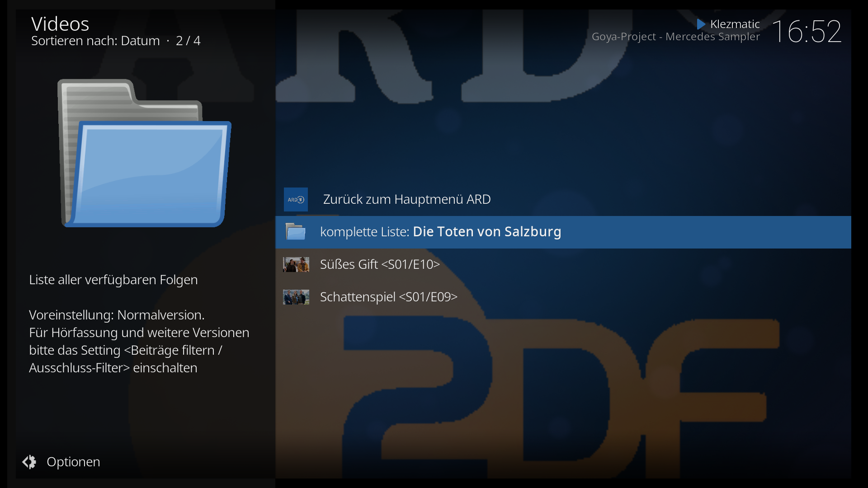
Task: Click the 2 / 4 item position counter
Action: coord(188,41)
